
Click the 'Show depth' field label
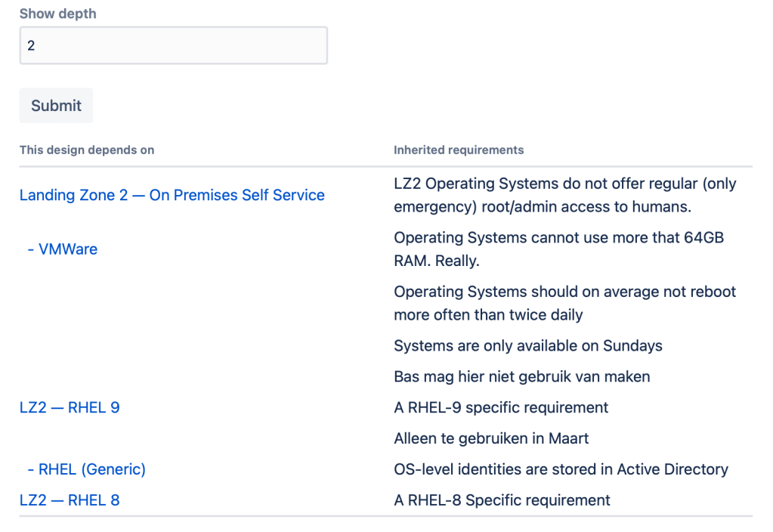point(57,14)
